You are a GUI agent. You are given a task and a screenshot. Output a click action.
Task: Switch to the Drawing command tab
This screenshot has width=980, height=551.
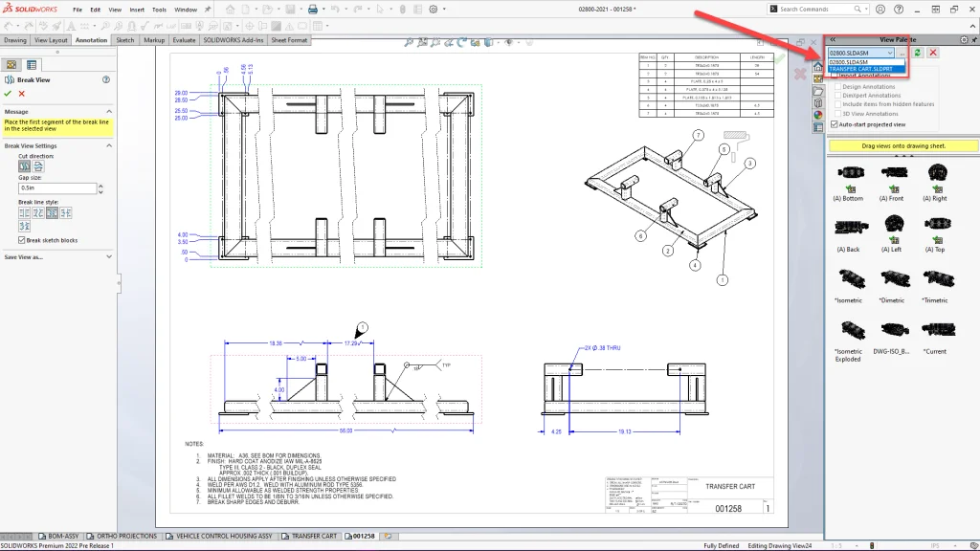(15, 40)
